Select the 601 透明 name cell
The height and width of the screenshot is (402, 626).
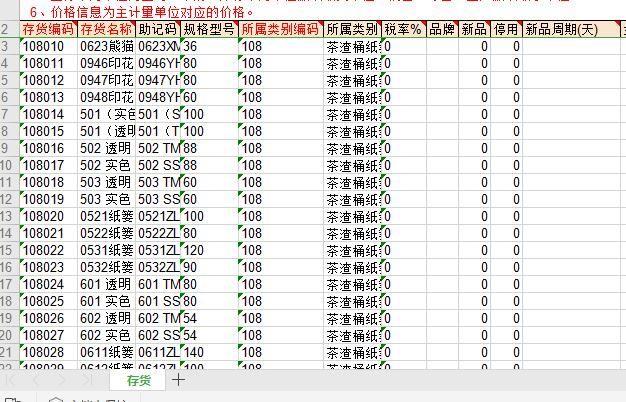pos(106,284)
